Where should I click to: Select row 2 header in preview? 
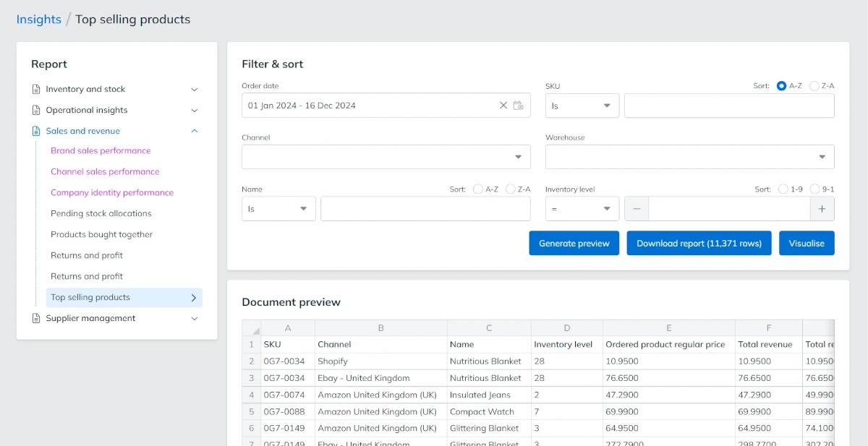click(x=252, y=361)
